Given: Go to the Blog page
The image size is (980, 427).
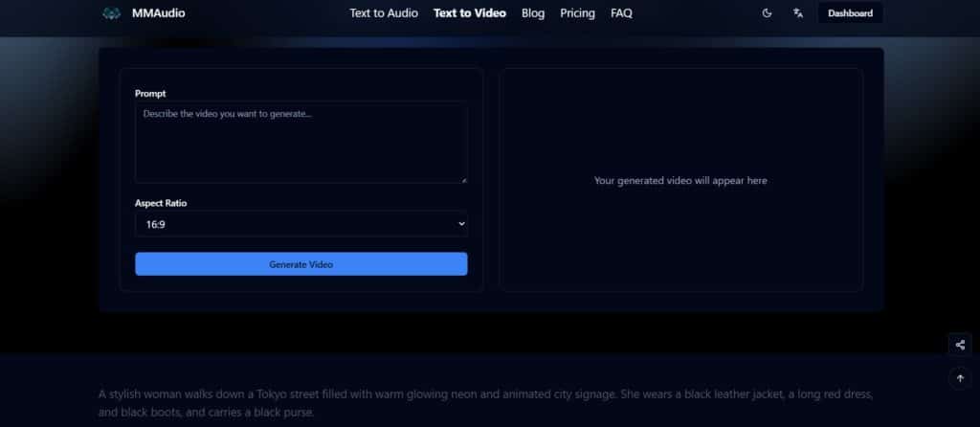Looking at the screenshot, I should 533,13.
